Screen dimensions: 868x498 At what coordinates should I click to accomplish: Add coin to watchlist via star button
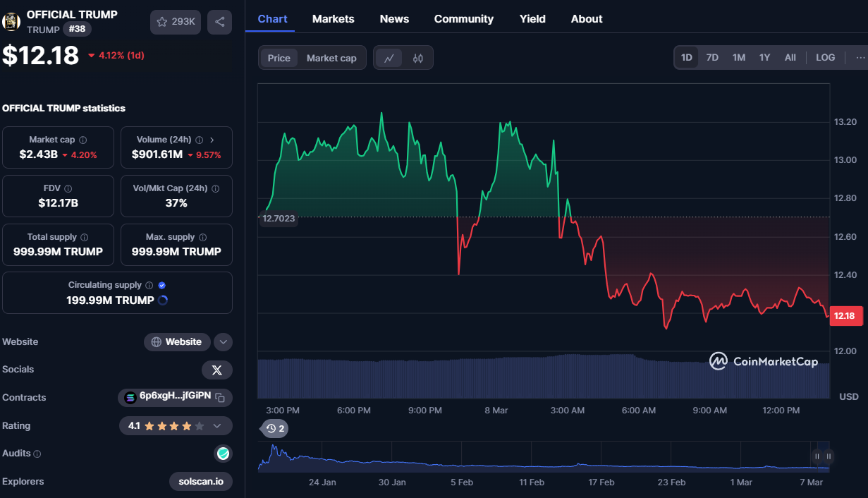[x=176, y=22]
